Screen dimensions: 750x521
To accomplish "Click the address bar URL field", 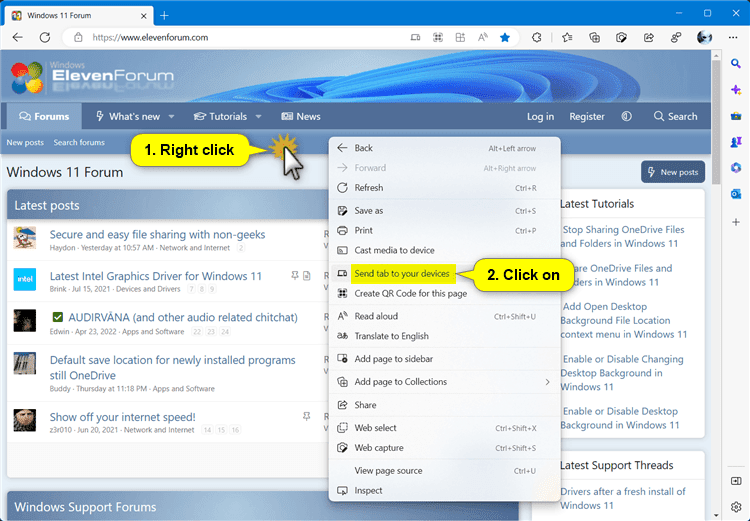I will coord(239,37).
